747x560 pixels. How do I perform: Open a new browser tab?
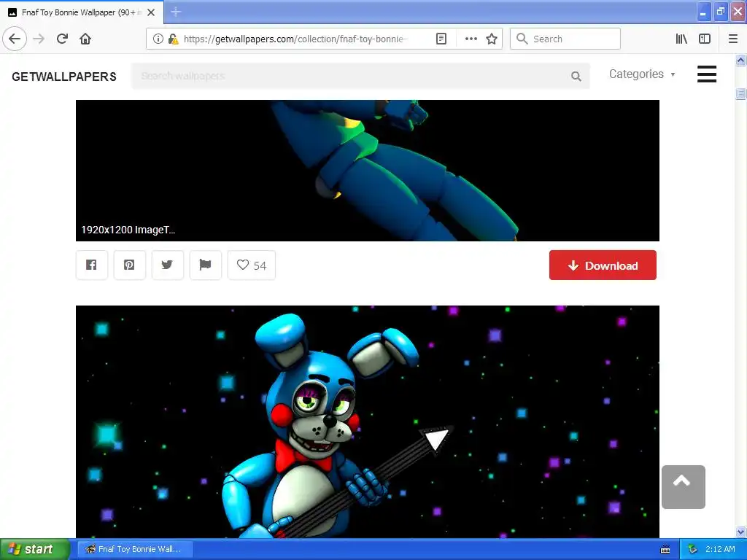pyautogui.click(x=176, y=12)
